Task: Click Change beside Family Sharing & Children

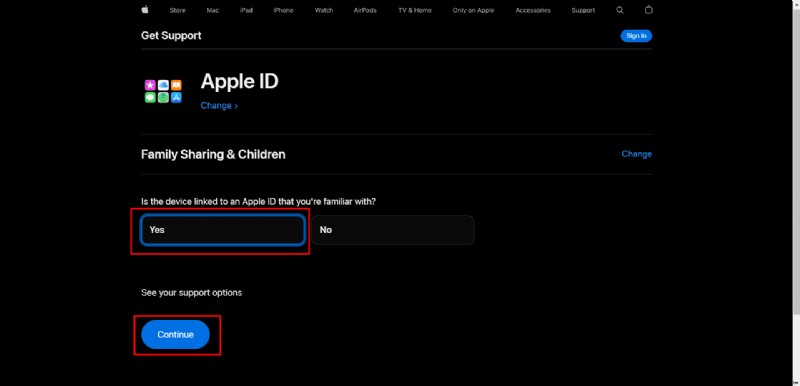Action: [637, 154]
